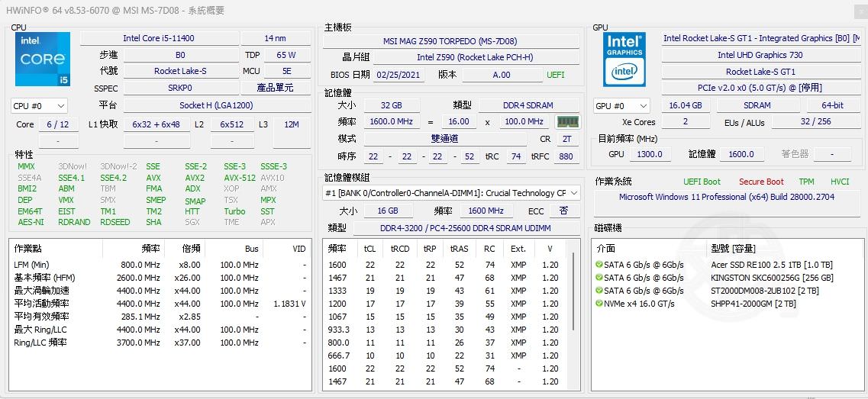Image resolution: width=868 pixels, height=399 pixels.
Task: Click the 65 W TDP value
Action: pos(286,55)
